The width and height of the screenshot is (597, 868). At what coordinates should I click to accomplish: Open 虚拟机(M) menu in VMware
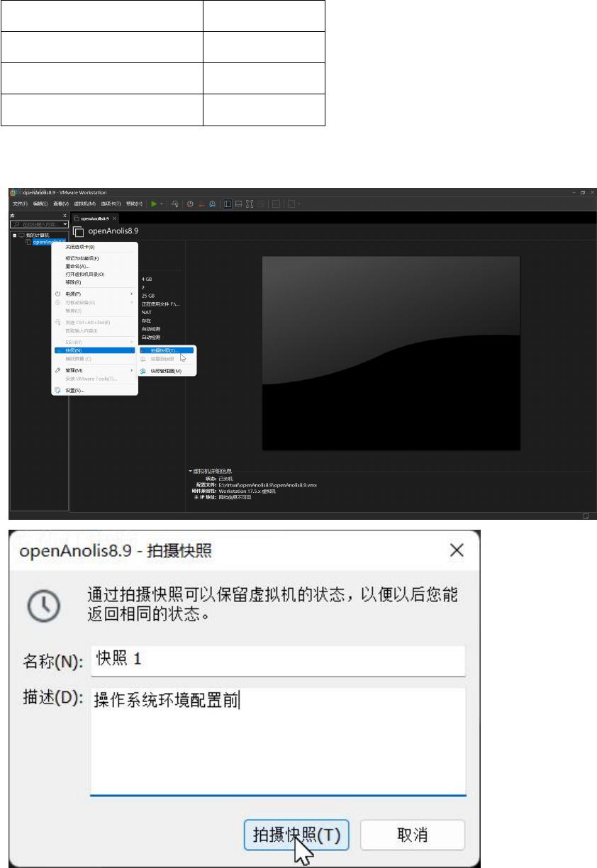[85, 204]
